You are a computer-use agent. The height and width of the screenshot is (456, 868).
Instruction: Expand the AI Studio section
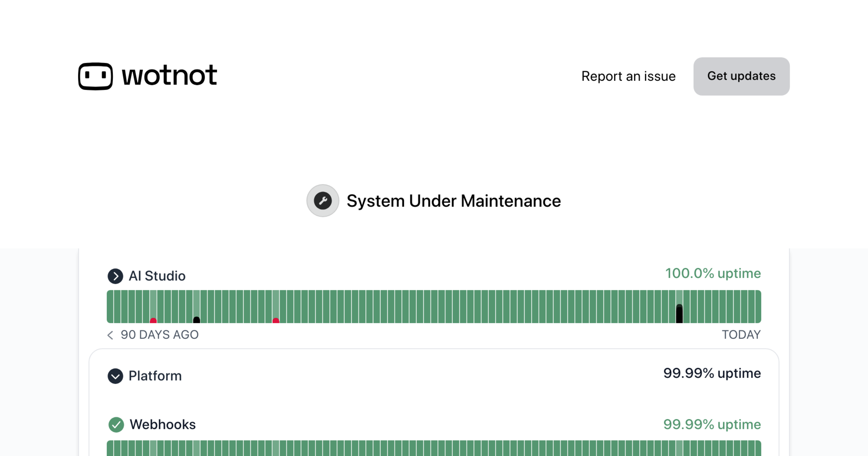158,276
